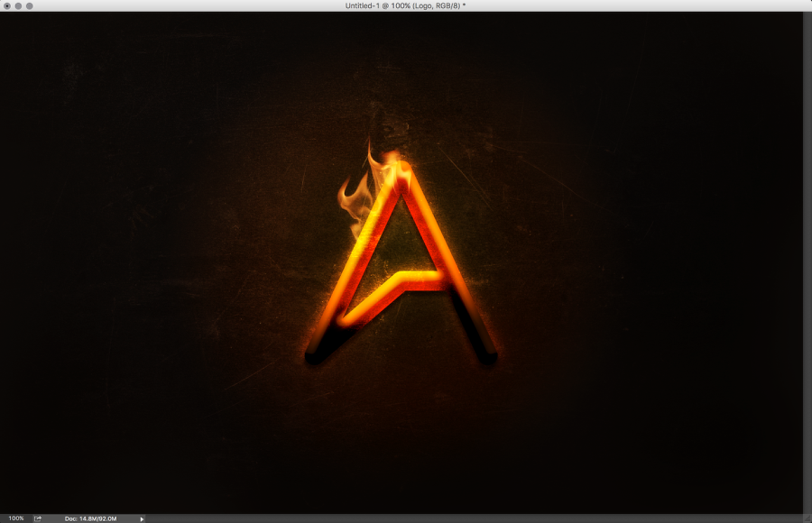The image size is (812, 523).
Task: Click the vertical scrollbar on the right edge
Action: pos(807,261)
